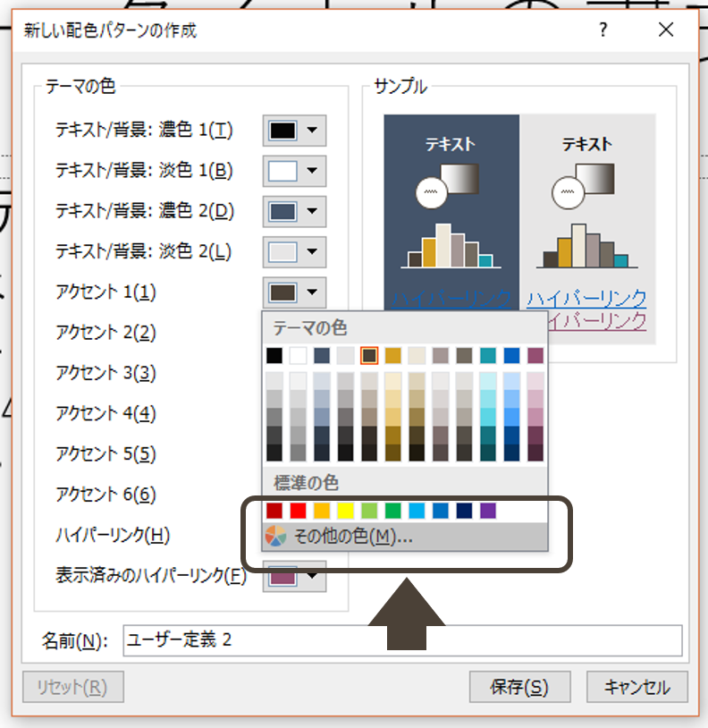Pick the dark slate blue theme swatch
Image resolution: width=708 pixels, height=728 pixels.
coord(322,356)
